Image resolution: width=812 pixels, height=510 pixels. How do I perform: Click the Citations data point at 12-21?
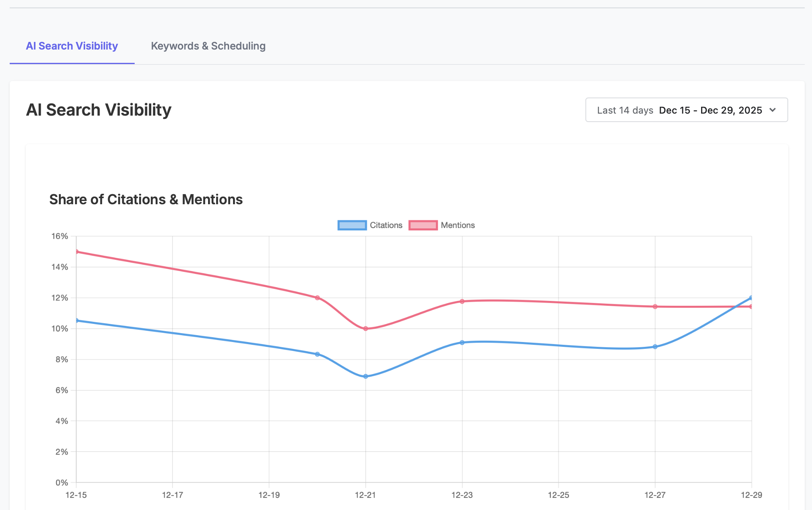(x=365, y=376)
